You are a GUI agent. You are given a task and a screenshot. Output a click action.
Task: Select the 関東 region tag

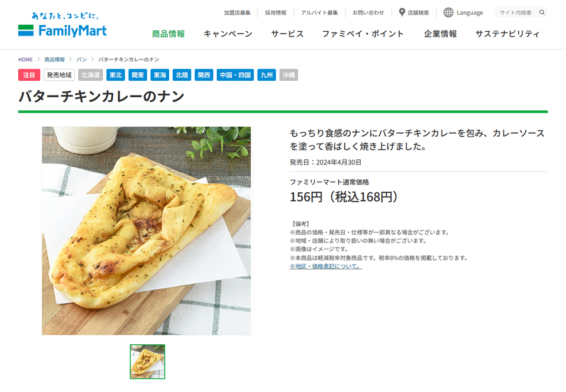pos(137,75)
